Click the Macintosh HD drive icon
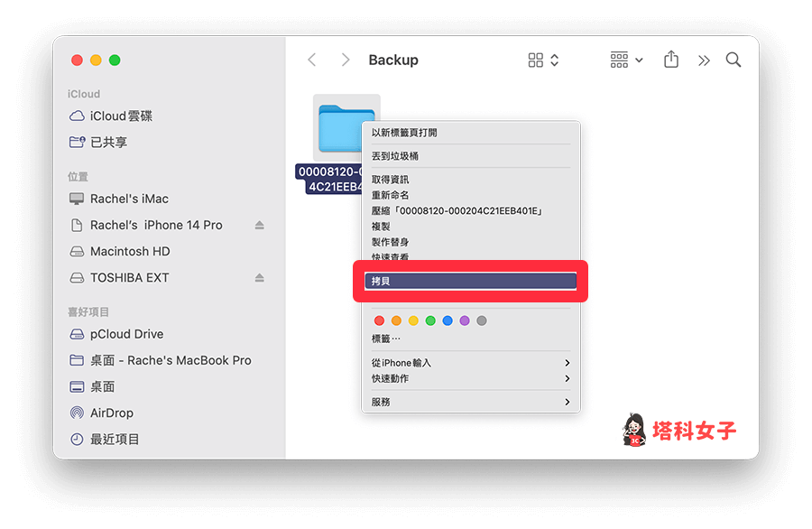 pos(77,251)
